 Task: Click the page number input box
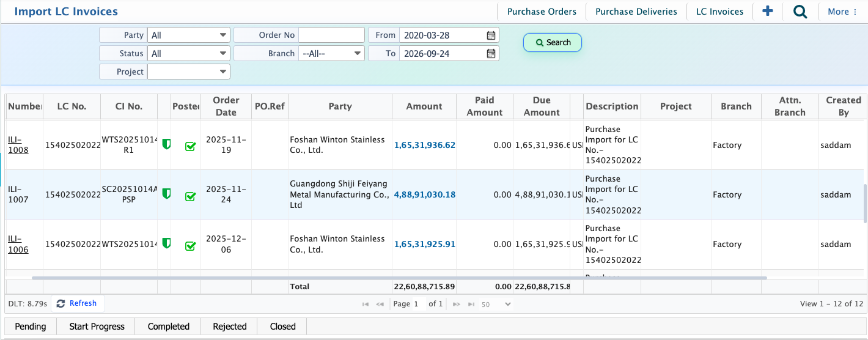tap(419, 304)
